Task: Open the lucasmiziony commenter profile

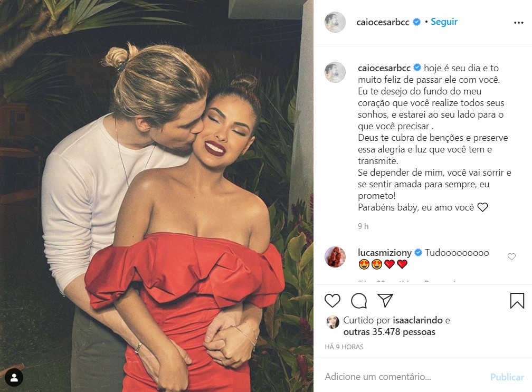Action: (x=384, y=253)
